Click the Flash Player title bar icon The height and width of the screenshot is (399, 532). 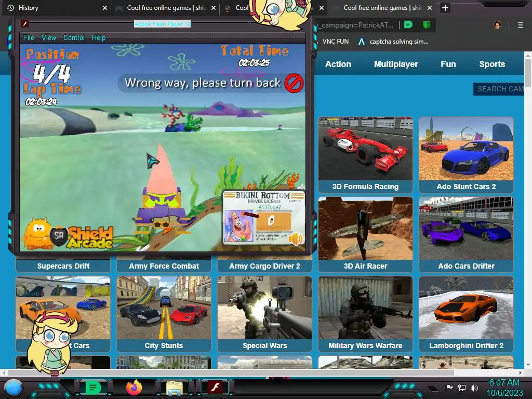coord(24,24)
